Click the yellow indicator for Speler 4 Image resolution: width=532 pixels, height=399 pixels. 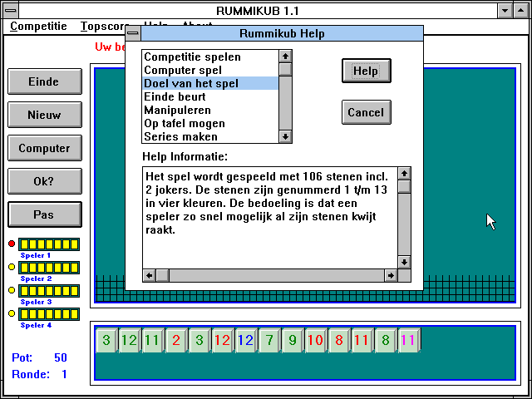click(x=12, y=313)
